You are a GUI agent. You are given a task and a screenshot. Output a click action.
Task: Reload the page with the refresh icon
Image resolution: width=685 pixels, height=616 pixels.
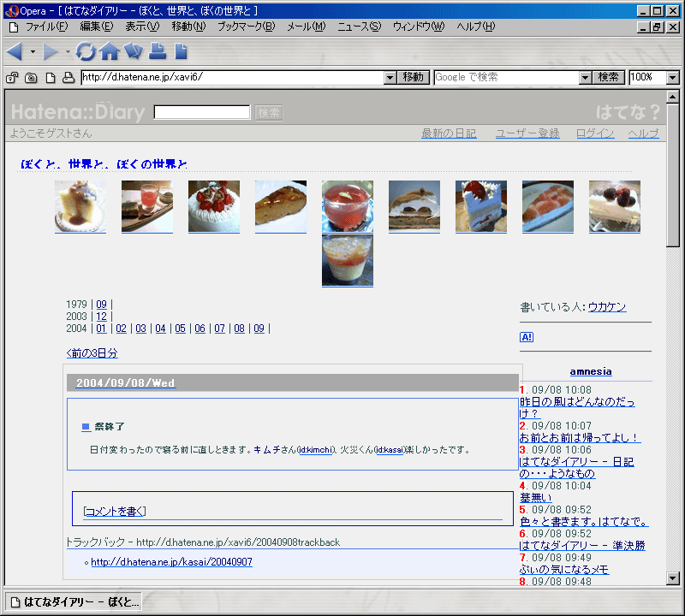86,51
